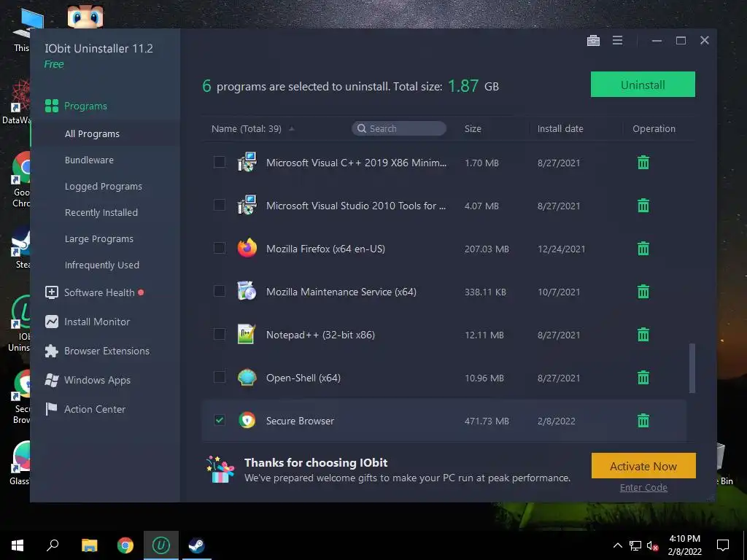Click the 471.73 MB size value
Viewport: 747px width, 560px height.
tap(487, 421)
